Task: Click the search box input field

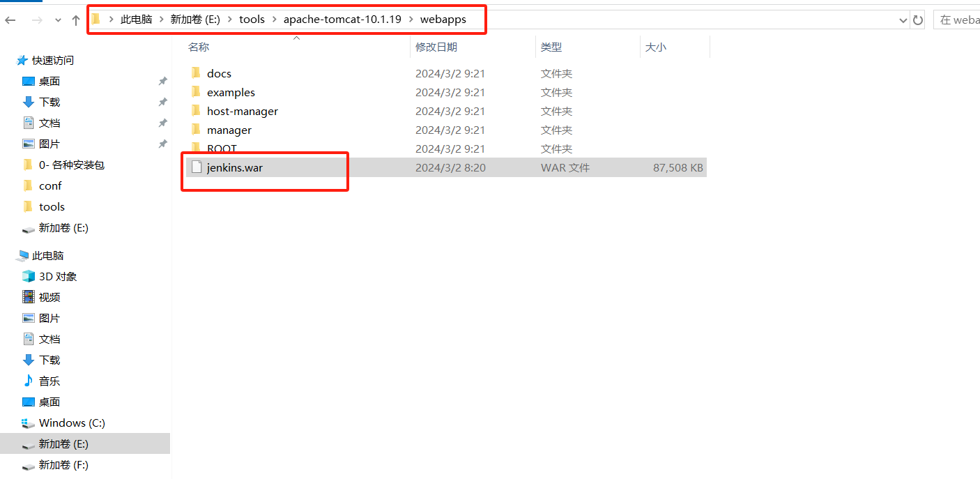Action: tap(958, 20)
